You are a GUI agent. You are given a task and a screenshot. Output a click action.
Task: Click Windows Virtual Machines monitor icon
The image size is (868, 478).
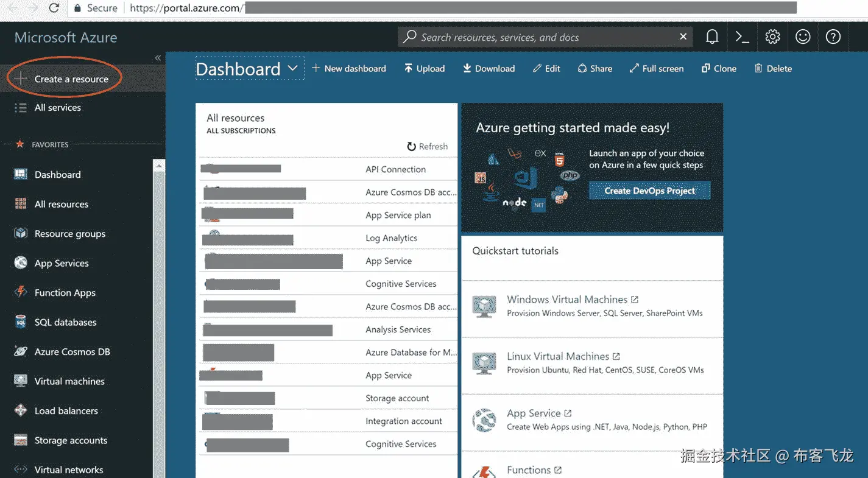pyautogui.click(x=484, y=306)
